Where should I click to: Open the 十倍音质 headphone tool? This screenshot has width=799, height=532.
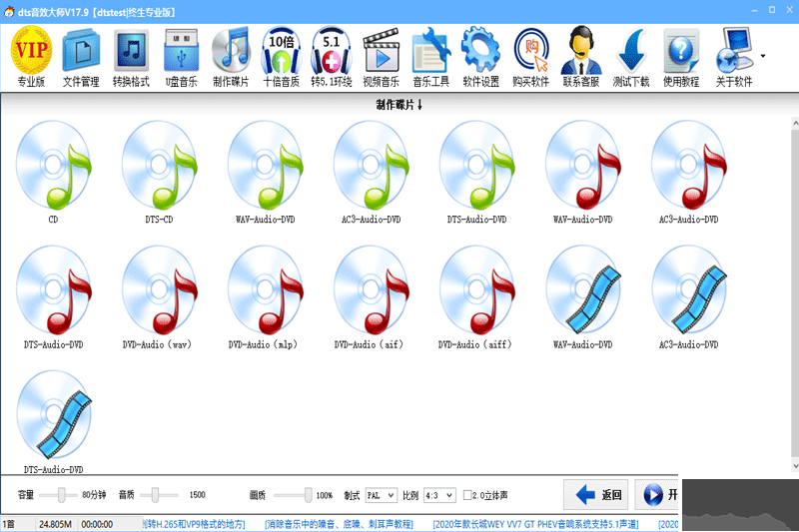pos(281,57)
